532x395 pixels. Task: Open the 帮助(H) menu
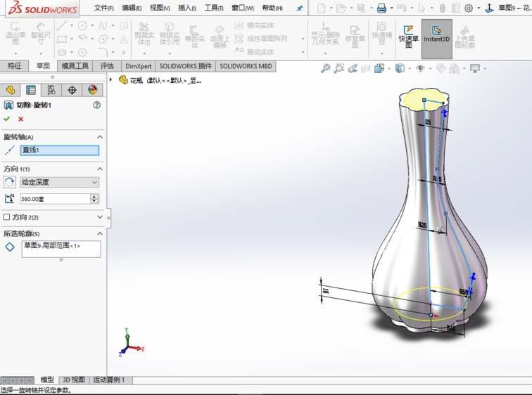point(272,8)
